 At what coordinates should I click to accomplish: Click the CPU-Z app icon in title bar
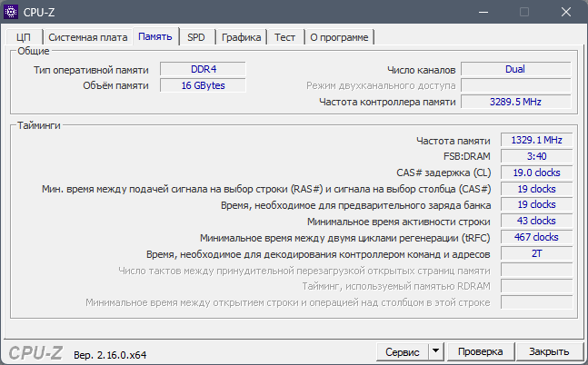pyautogui.click(x=11, y=12)
